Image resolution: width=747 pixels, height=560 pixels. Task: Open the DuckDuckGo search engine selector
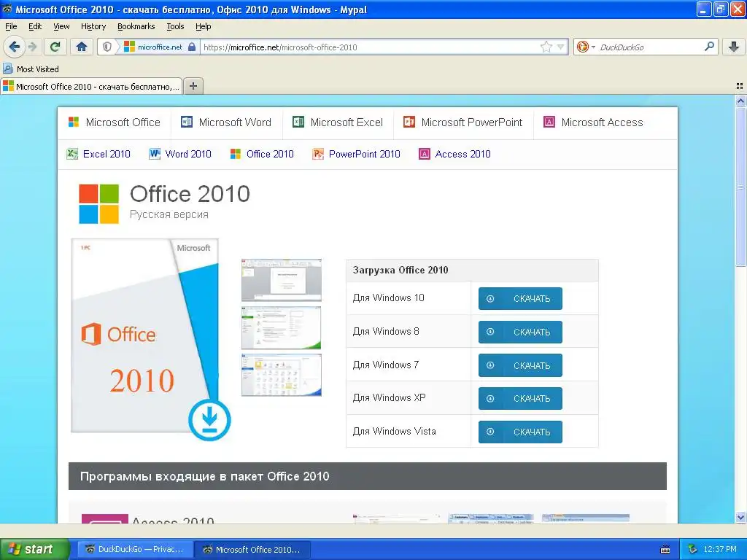click(x=586, y=47)
